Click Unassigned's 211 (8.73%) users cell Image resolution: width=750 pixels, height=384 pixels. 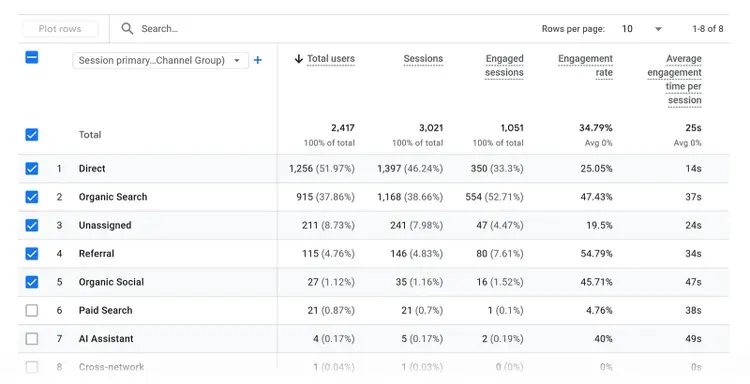point(328,225)
